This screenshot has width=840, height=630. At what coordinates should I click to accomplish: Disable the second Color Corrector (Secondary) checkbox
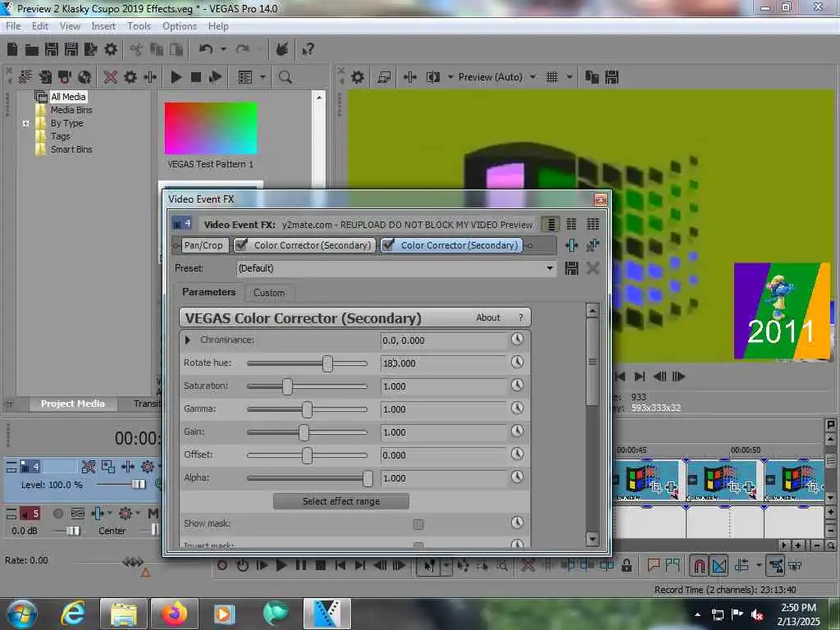388,244
